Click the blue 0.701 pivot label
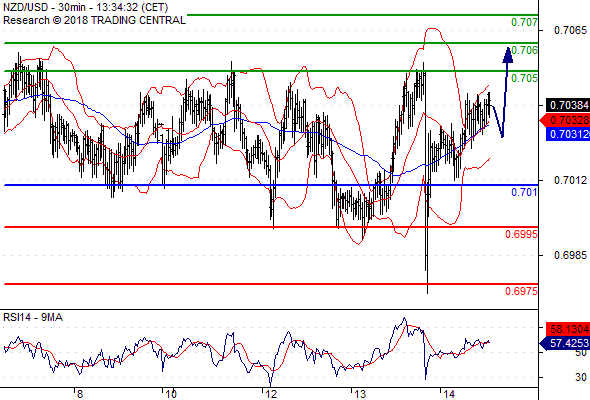This screenshot has width=590, height=400. (x=524, y=192)
